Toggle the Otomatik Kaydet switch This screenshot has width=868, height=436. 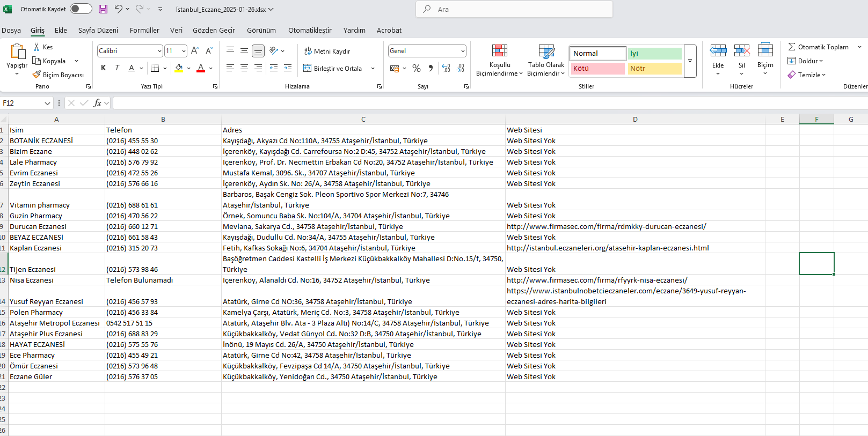coord(81,9)
